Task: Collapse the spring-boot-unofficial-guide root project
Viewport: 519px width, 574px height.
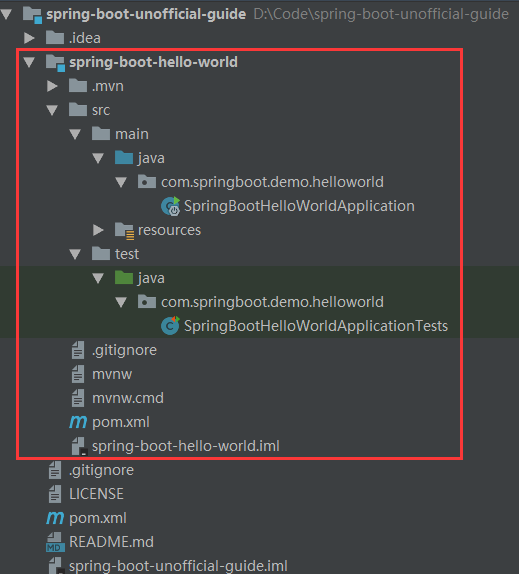Action: (x=6, y=15)
